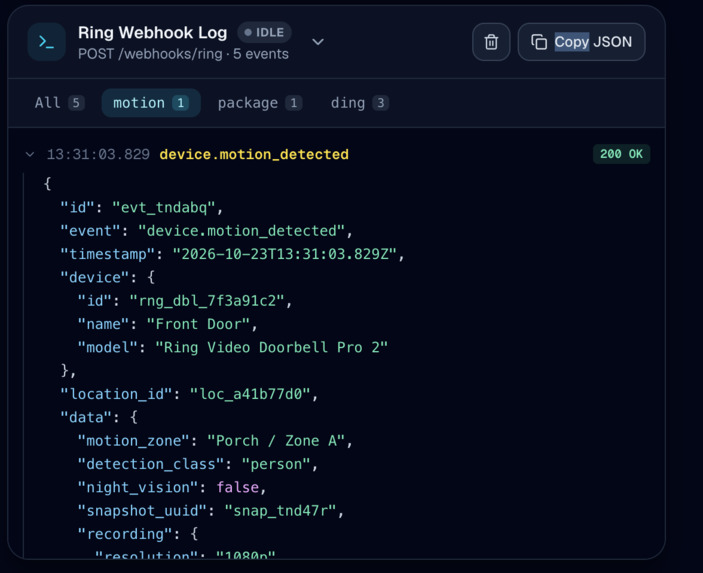Click the "Porch / Zone A" value
Viewport: 703px width, 573px height.
point(276,441)
